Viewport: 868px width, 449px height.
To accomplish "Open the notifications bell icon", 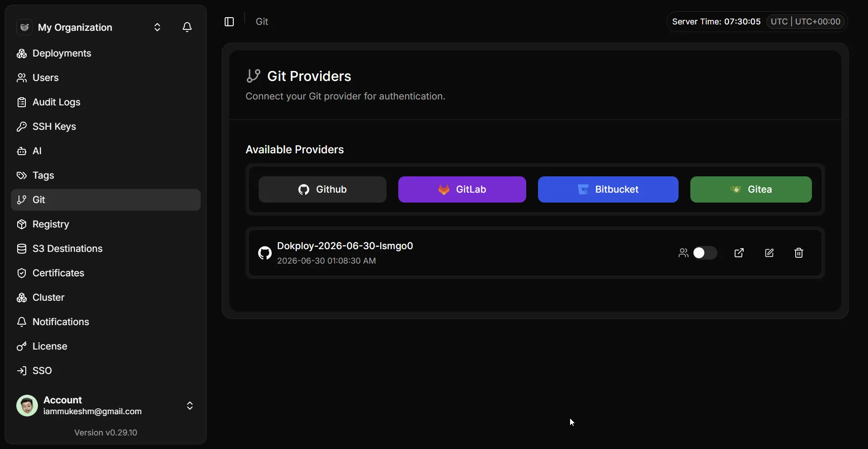I will pos(187,27).
